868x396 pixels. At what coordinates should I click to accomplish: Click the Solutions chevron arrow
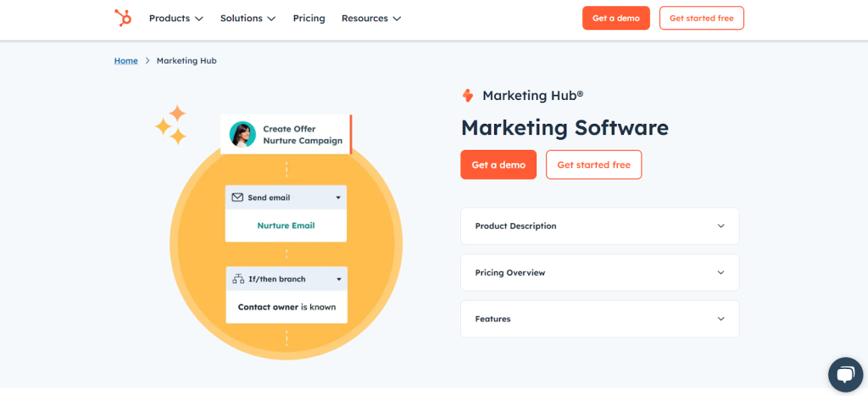[271, 19]
